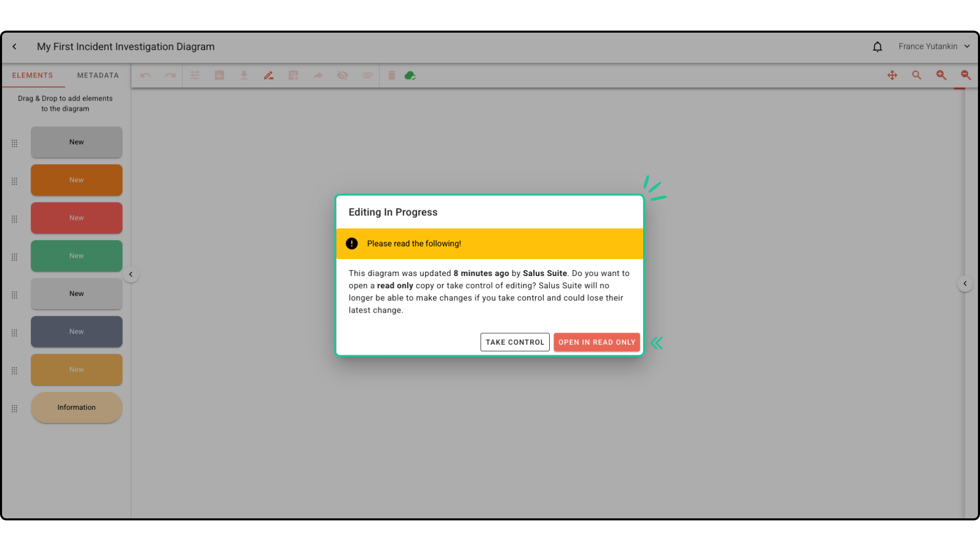
Task: Collapse the left elements panel chevron
Action: point(131,274)
